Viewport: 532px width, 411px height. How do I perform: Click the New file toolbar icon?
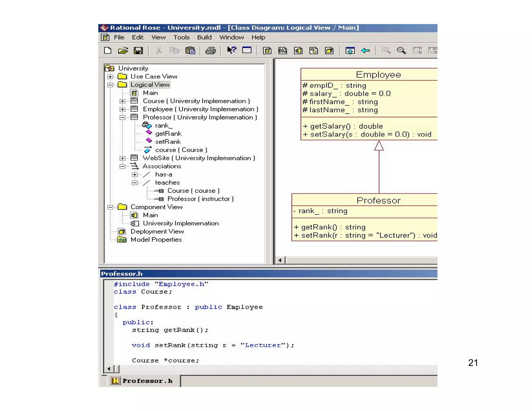[108, 50]
